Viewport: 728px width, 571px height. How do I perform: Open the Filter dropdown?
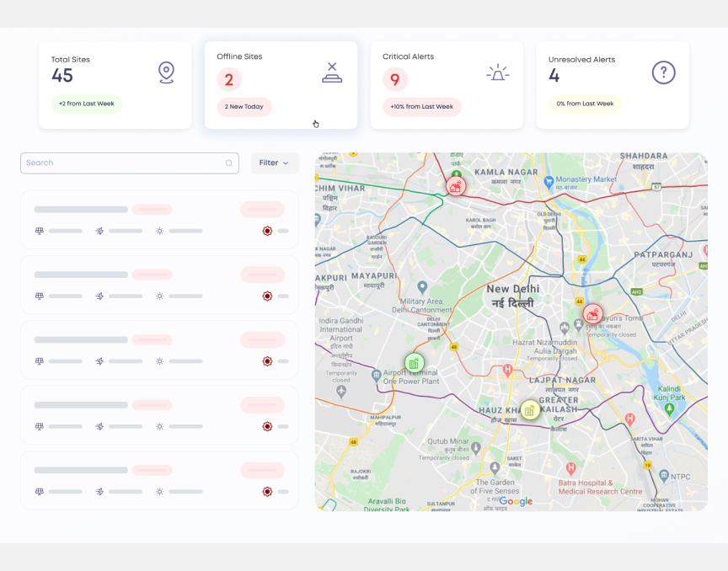click(x=274, y=163)
